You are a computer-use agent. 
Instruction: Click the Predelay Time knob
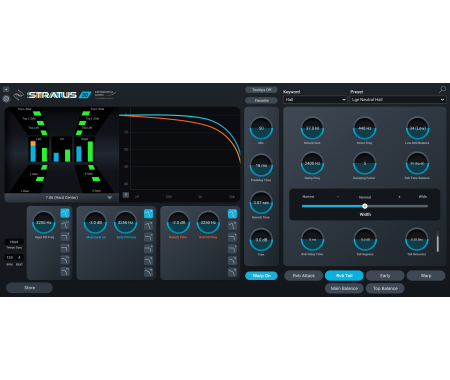[x=261, y=165]
